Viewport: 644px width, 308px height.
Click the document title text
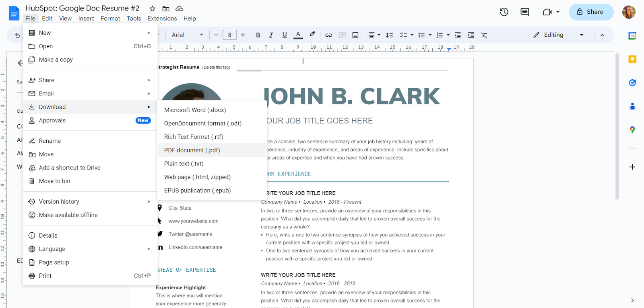83,8
